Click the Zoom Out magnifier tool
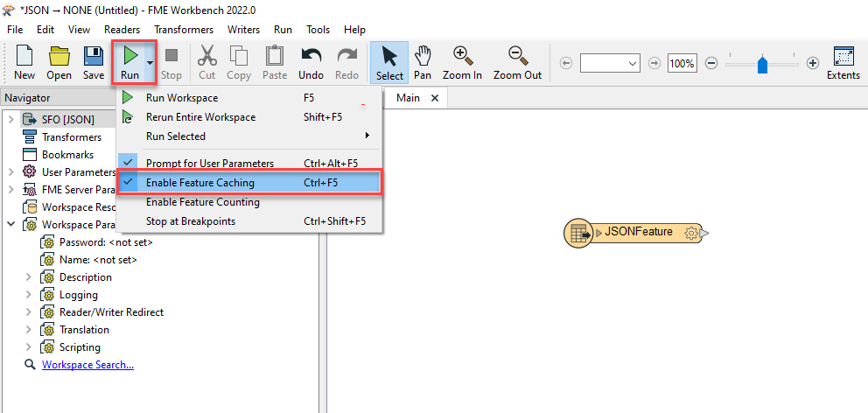This screenshot has width=868, height=413. point(517,62)
